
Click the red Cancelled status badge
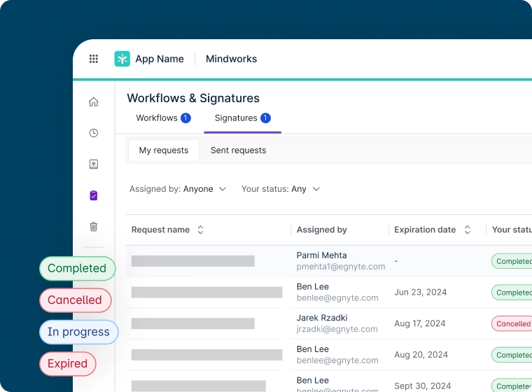[x=75, y=300]
